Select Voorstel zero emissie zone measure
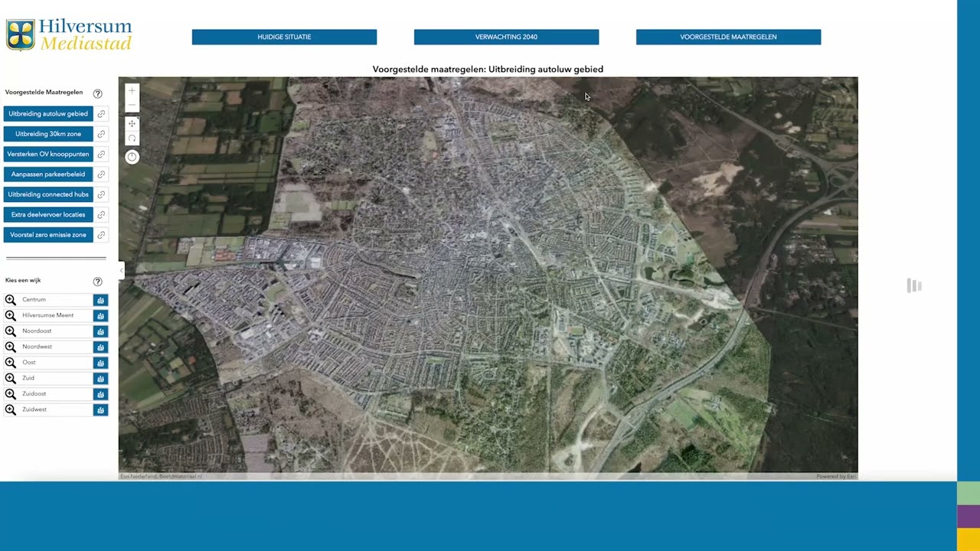 click(x=48, y=235)
